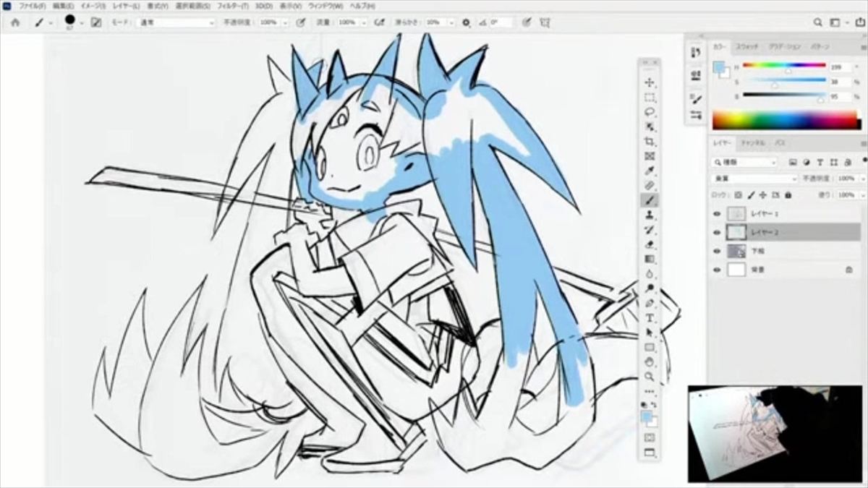This screenshot has height=488, width=868.
Task: Open the Tool Preset picker arrow
Action: [x=50, y=22]
